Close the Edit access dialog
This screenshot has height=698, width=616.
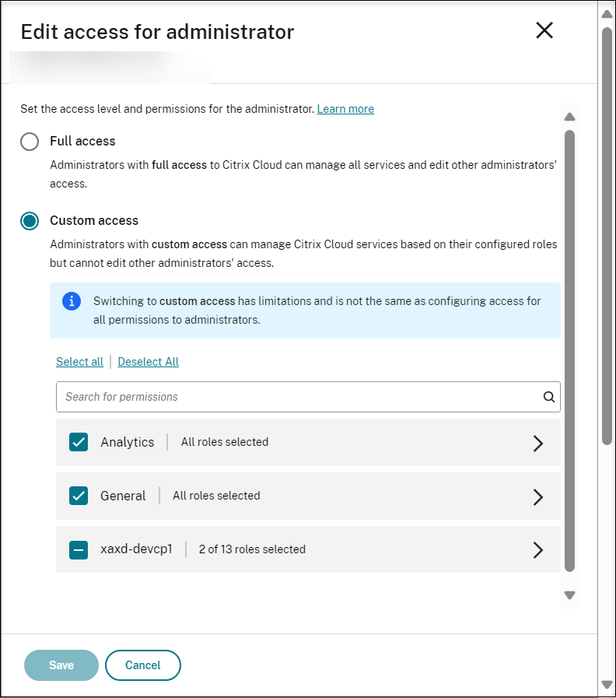click(544, 30)
